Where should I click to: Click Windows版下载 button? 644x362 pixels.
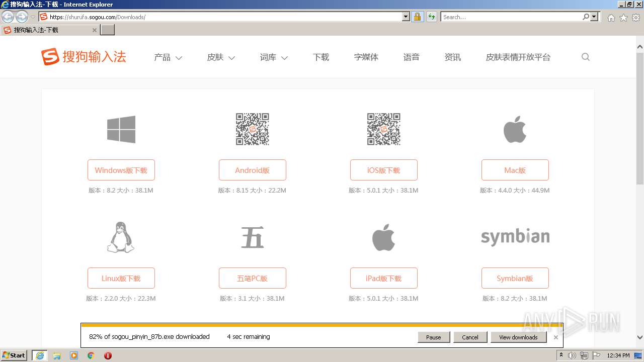pos(121,170)
